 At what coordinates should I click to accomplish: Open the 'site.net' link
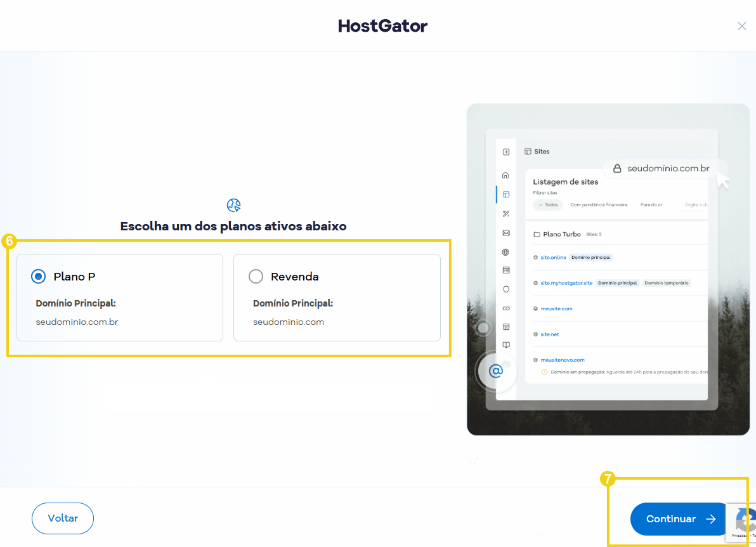(x=550, y=334)
